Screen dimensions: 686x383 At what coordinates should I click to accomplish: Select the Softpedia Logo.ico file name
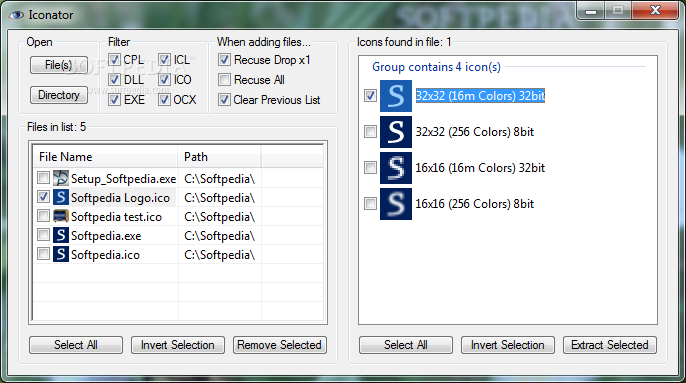pos(120,198)
